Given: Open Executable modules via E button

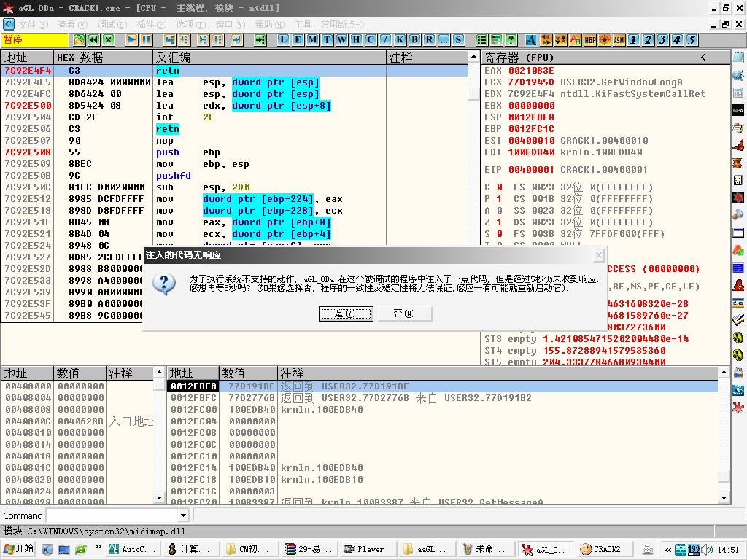Looking at the screenshot, I should pos(298,39).
